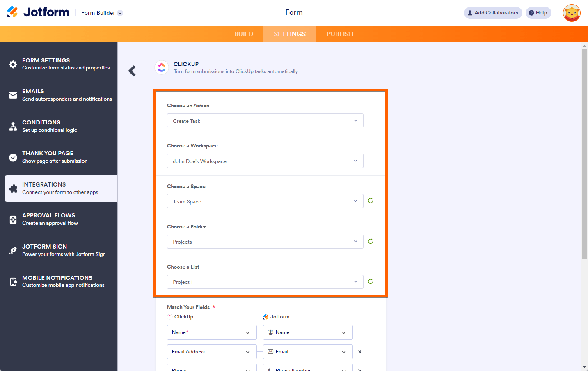
Task: Click the 'Choose a List' label
Action: click(x=183, y=267)
